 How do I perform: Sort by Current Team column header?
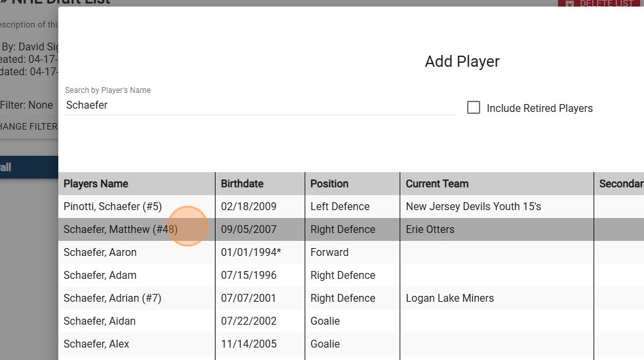point(437,184)
